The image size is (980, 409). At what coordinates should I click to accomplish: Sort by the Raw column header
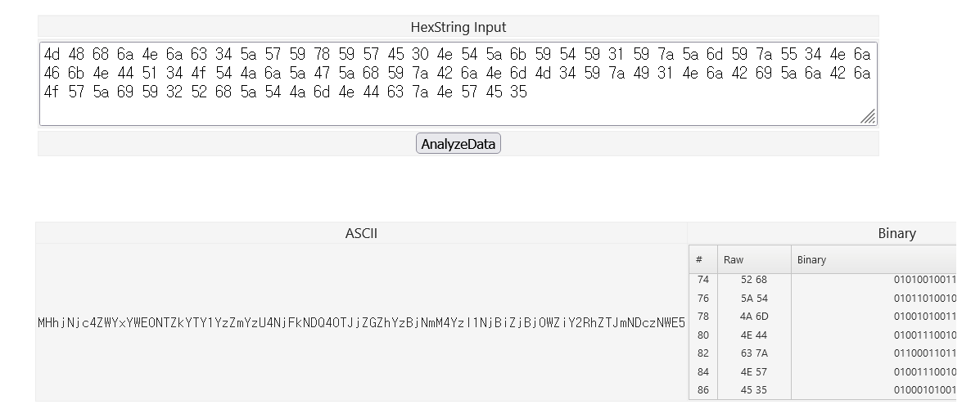pos(753,260)
